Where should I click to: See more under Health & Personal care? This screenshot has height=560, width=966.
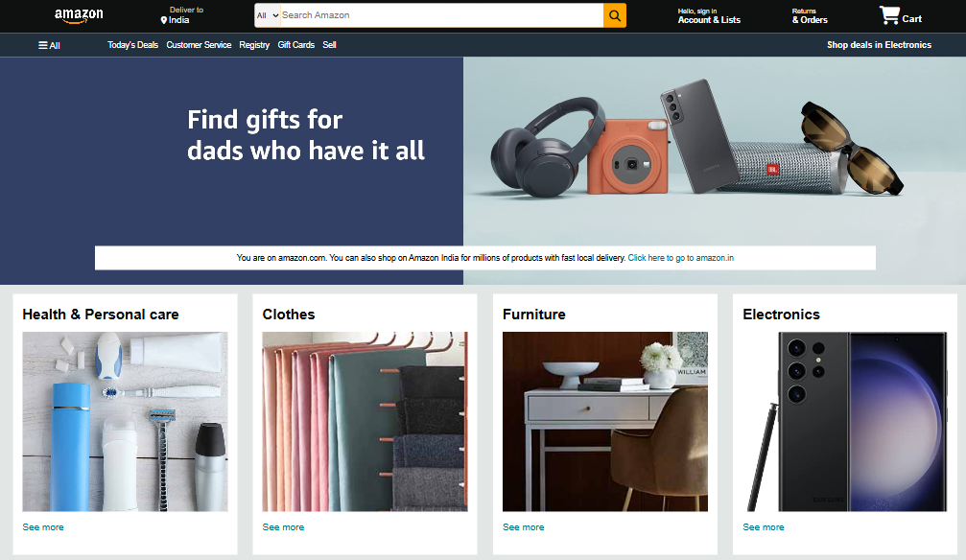[43, 527]
